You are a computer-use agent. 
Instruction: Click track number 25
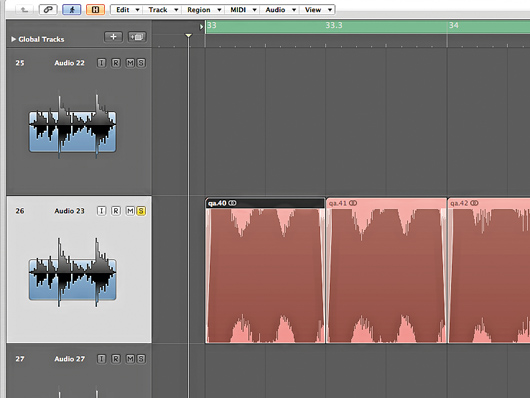tap(20, 63)
